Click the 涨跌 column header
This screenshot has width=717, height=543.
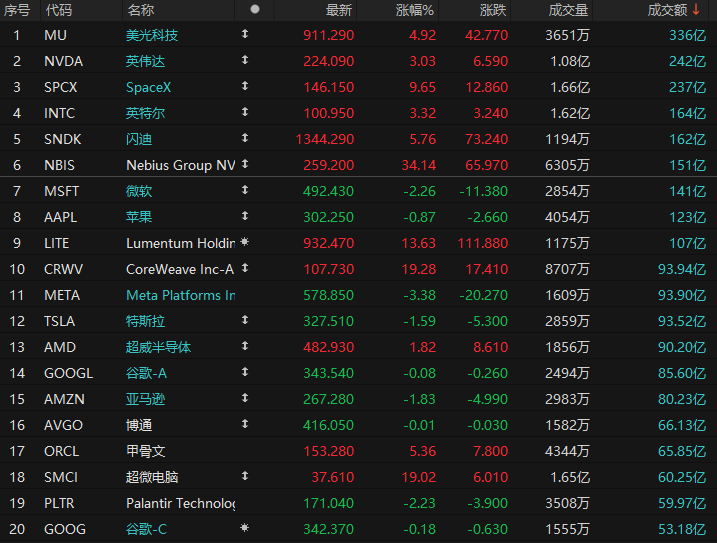coord(493,10)
